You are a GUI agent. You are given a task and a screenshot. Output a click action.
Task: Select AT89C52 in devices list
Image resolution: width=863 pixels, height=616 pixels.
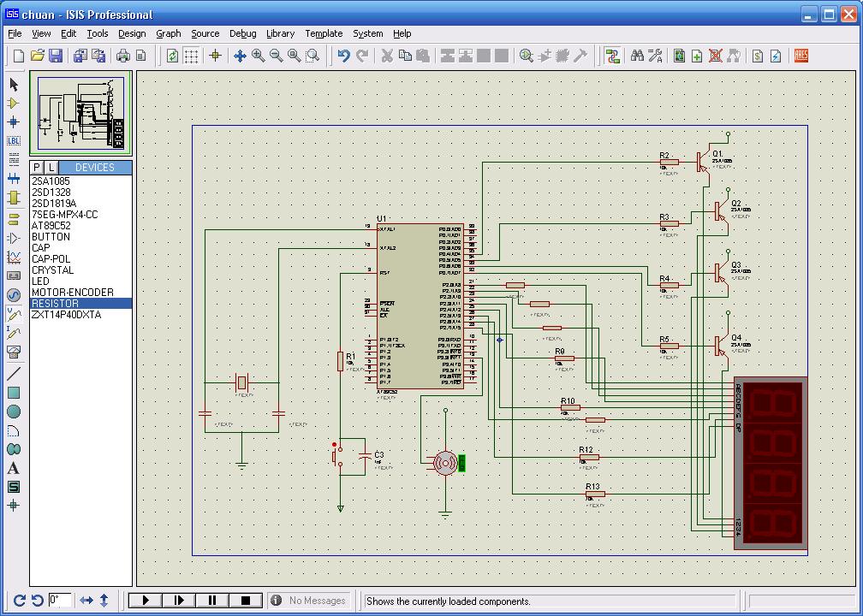(51, 226)
